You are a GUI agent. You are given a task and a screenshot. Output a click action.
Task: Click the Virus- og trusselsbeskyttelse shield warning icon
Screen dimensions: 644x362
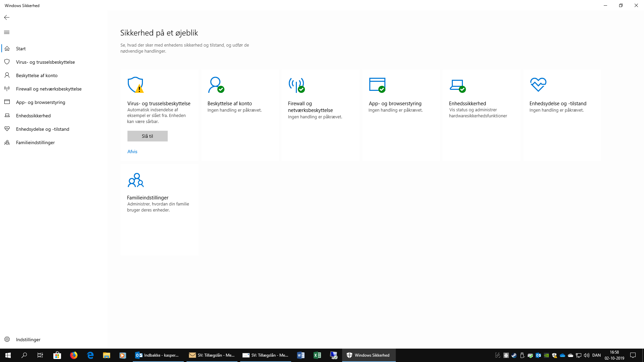136,85
